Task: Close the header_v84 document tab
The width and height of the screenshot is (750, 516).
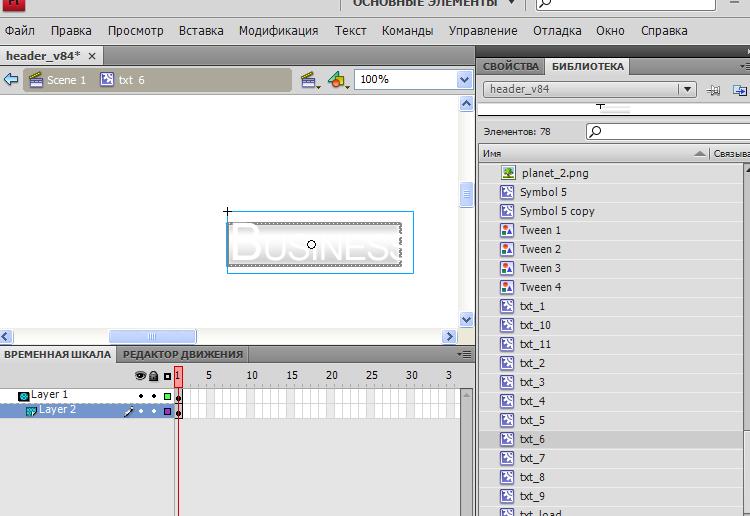Action: pos(92,56)
